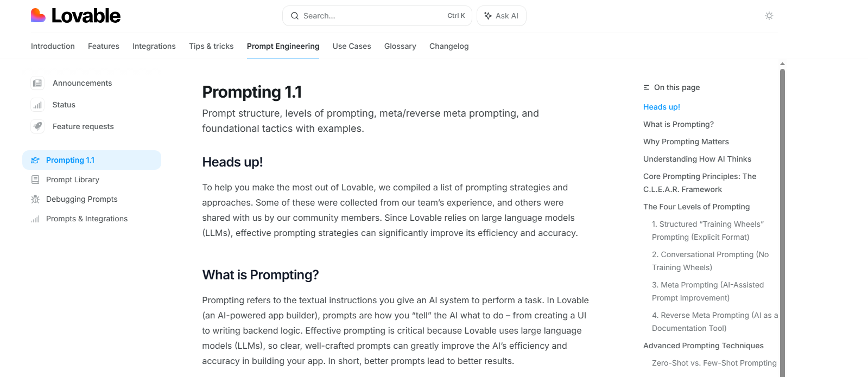Click the Feature requests rocket icon
Image resolution: width=868 pixels, height=377 pixels.
[x=37, y=126]
